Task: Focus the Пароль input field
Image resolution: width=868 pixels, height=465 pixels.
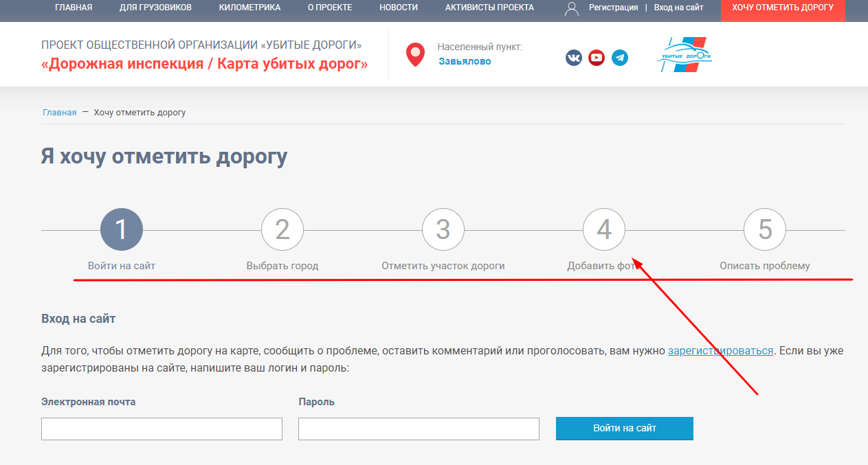Action: 419,429
